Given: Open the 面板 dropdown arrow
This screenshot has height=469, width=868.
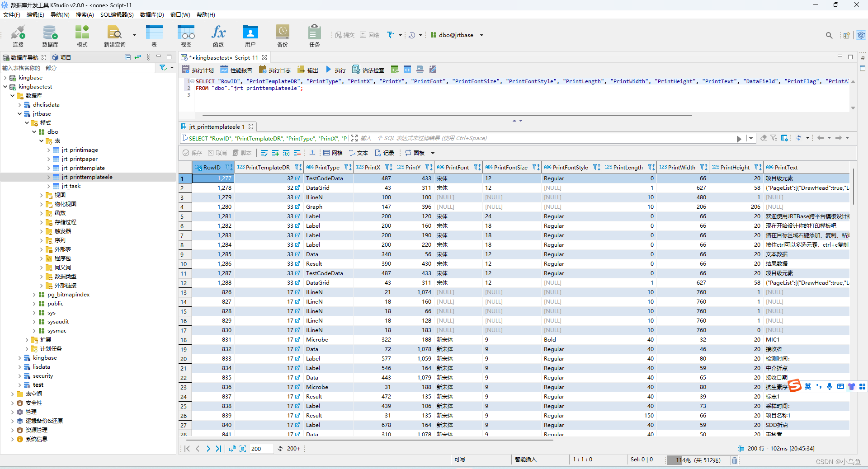Looking at the screenshot, I should coord(433,153).
